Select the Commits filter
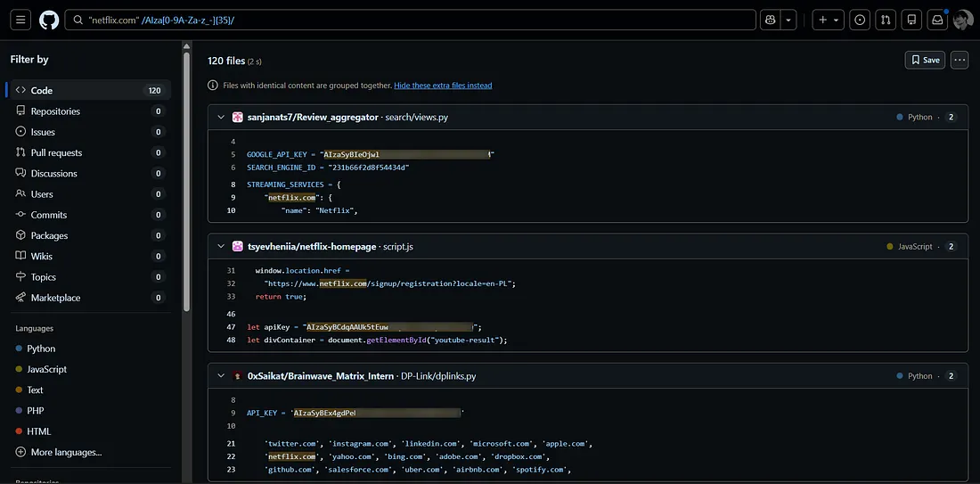 click(x=90, y=215)
